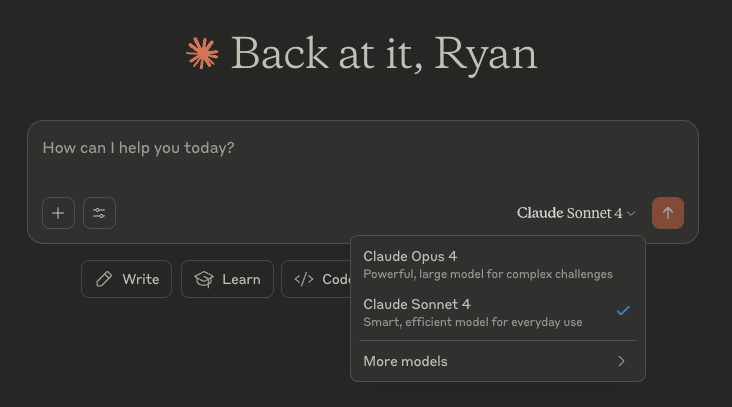
Task: Click the orange send arrow button
Action: click(x=668, y=213)
